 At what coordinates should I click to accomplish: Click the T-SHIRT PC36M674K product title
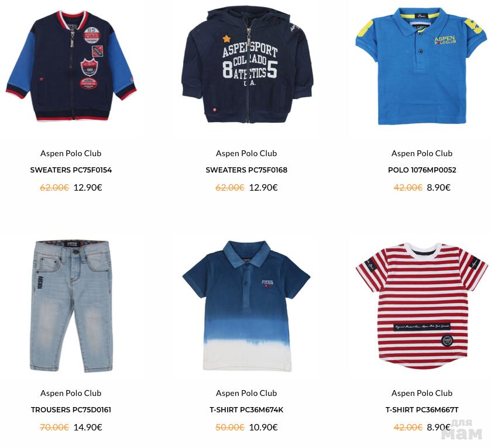coord(246,409)
